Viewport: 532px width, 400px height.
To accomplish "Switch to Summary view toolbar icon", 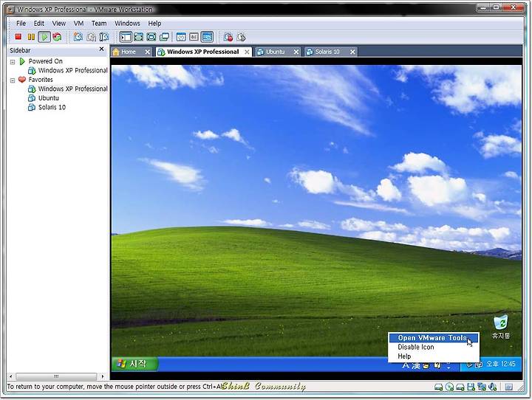I will click(x=181, y=37).
